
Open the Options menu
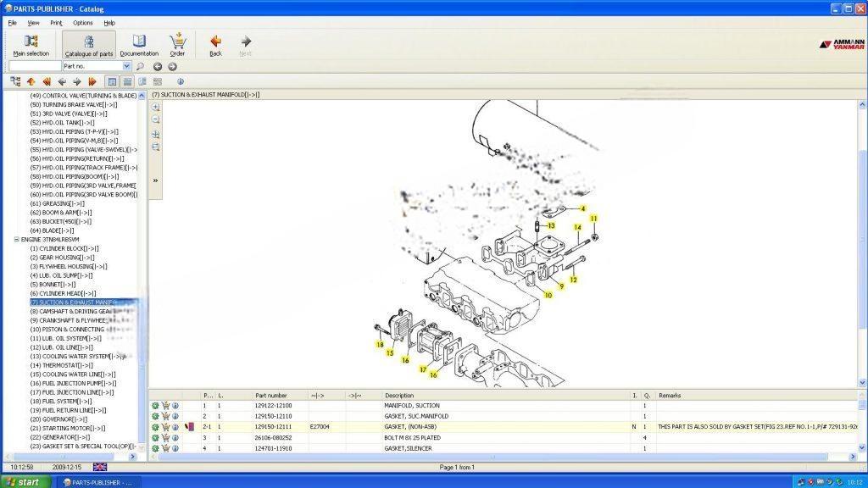[83, 23]
